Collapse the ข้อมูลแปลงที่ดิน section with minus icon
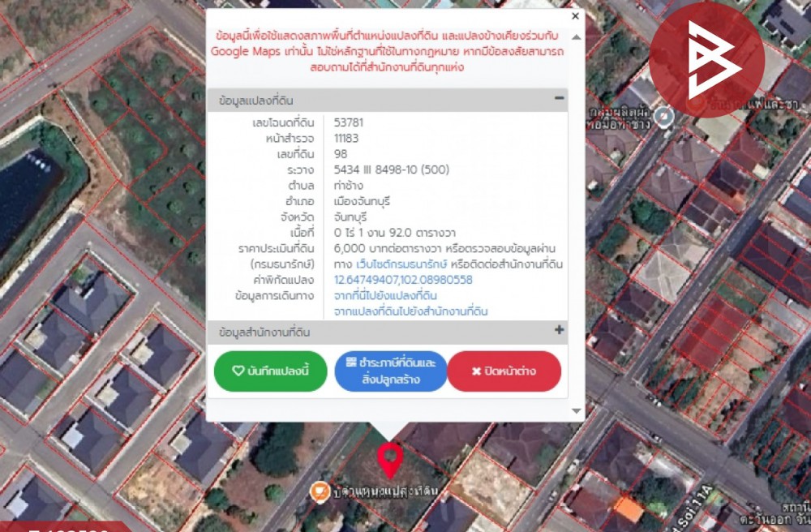The image size is (811, 532). click(559, 99)
